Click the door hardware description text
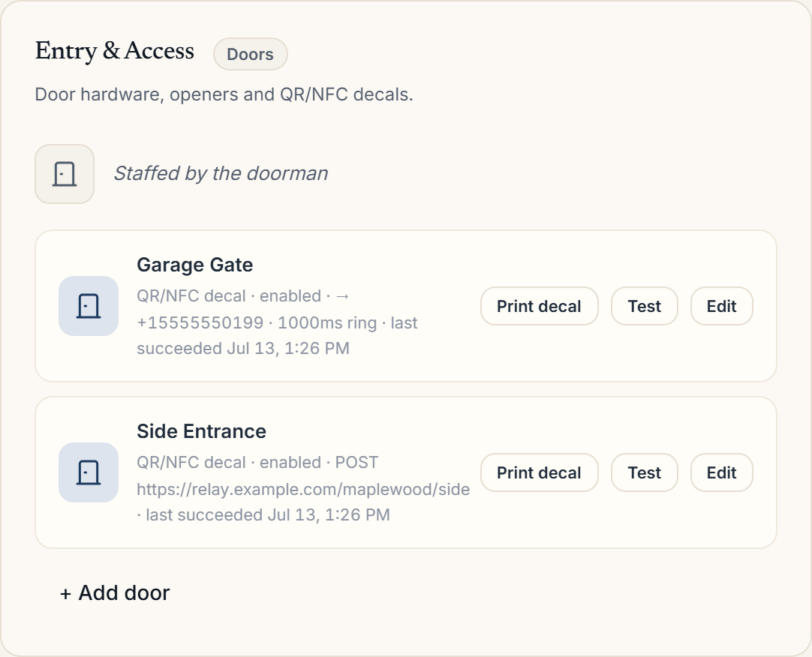The image size is (812, 657). coord(224,94)
